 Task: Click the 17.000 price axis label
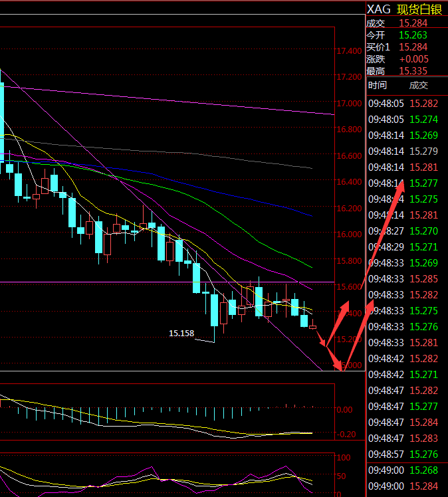[x=349, y=104]
